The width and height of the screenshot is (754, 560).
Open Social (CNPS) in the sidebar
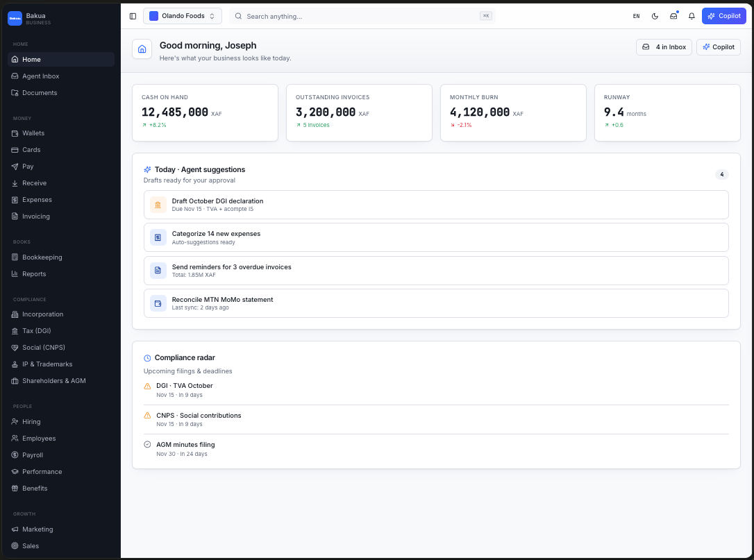(x=61, y=348)
